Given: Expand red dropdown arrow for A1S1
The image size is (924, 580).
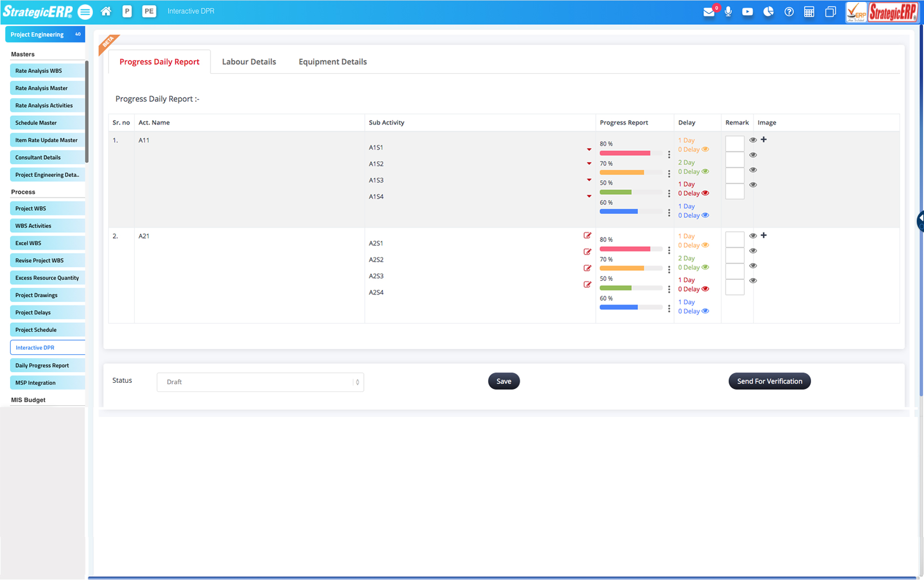Looking at the screenshot, I should [589, 149].
